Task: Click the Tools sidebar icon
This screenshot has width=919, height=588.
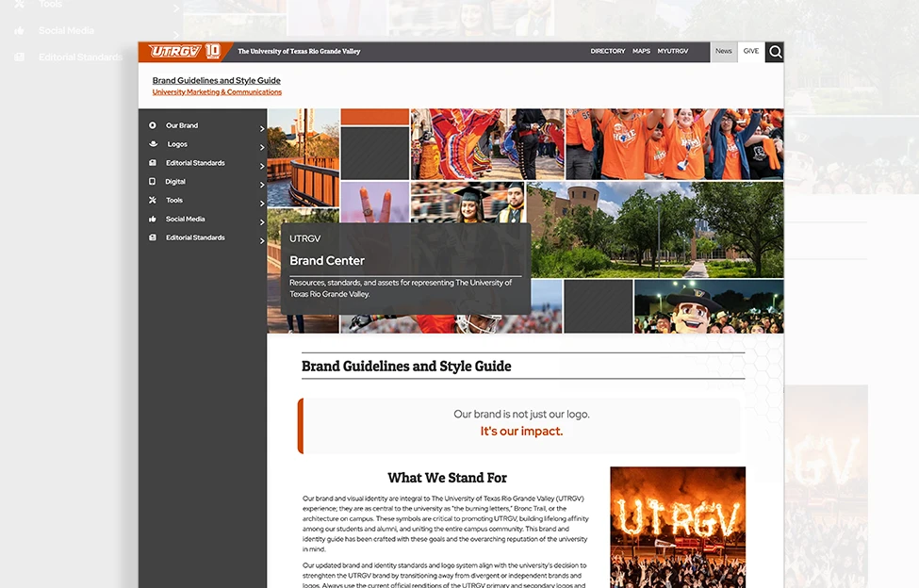Action: coord(153,201)
